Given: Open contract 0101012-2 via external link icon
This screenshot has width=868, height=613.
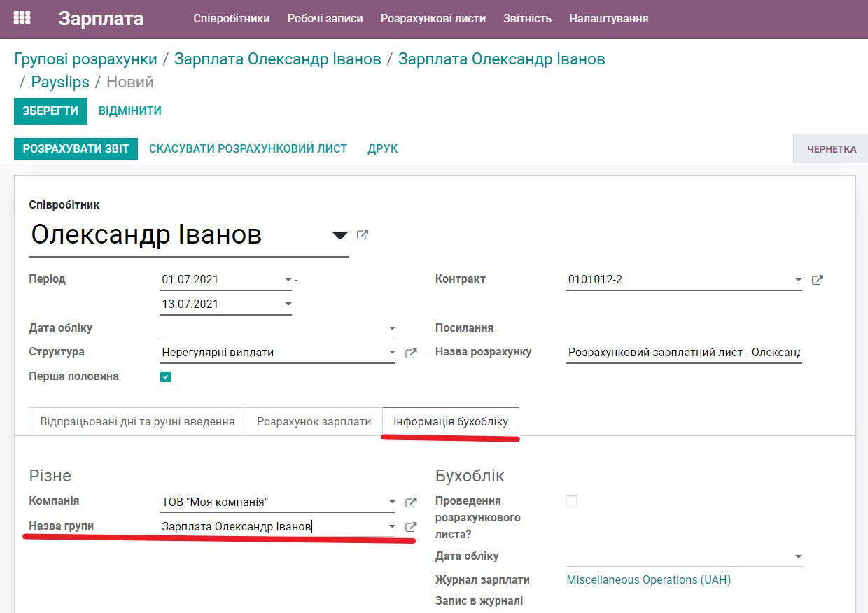Looking at the screenshot, I should click(817, 279).
